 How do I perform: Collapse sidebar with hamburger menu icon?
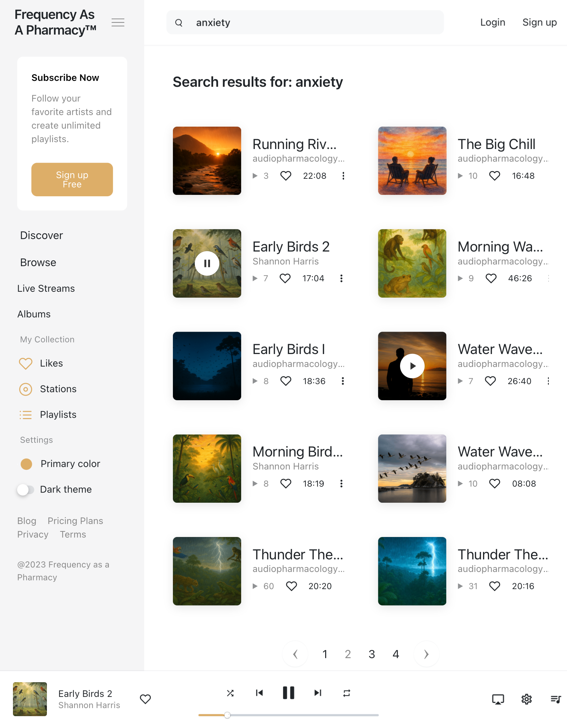(118, 23)
